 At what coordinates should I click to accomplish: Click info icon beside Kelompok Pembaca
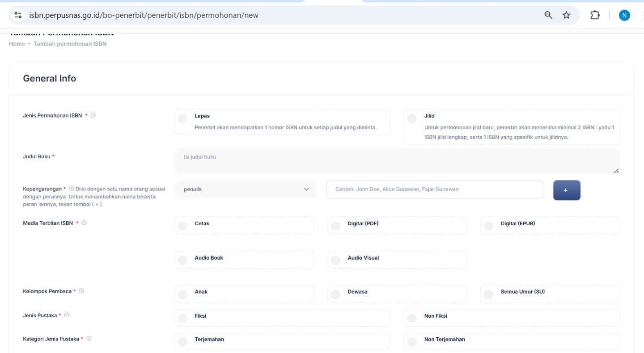(81, 291)
